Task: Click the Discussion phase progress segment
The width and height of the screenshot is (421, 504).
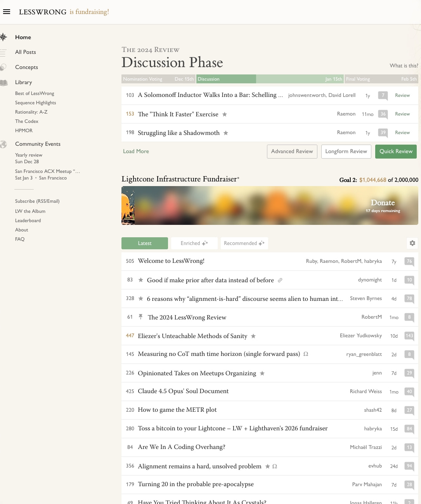Action: click(x=270, y=79)
